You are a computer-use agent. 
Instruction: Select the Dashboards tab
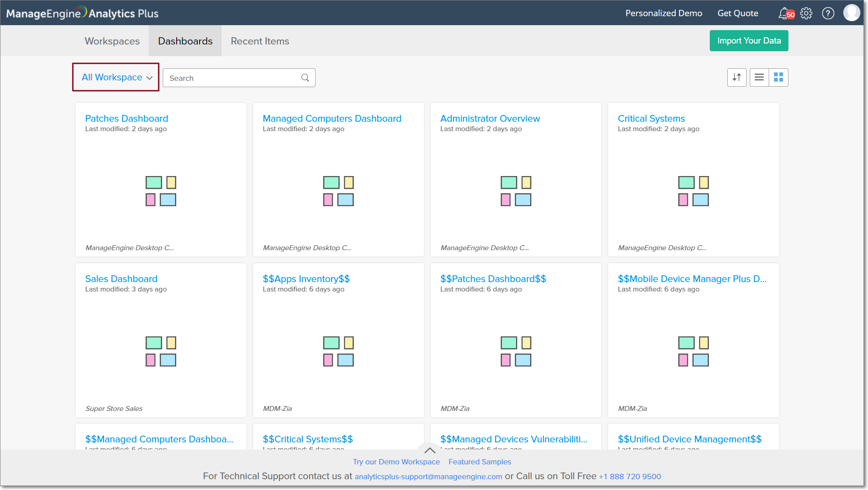[x=185, y=41]
